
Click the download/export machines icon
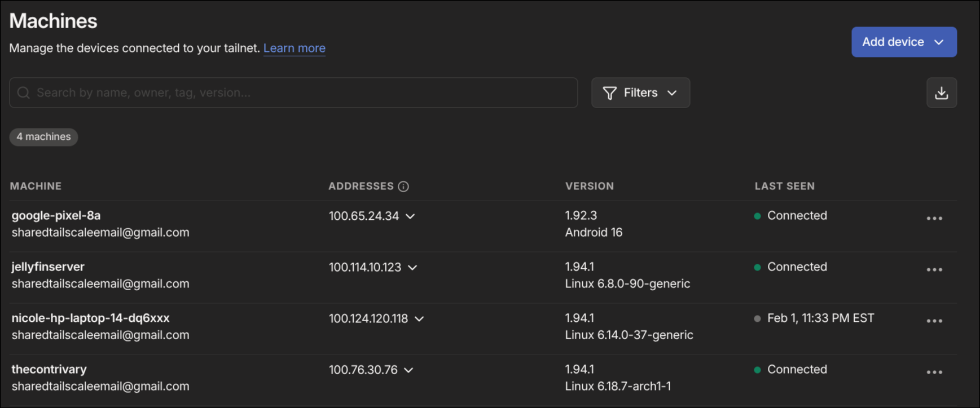(941, 93)
